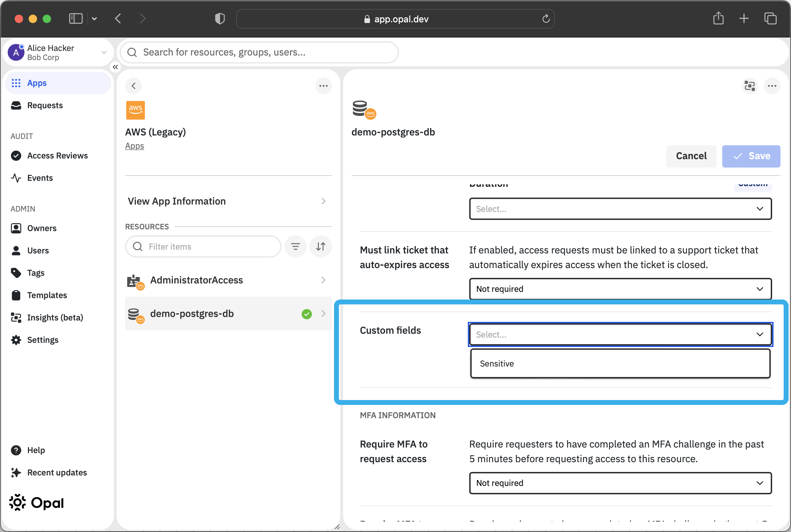Open a new Safari tab
Image resolution: width=791 pixels, height=532 pixels.
click(744, 19)
